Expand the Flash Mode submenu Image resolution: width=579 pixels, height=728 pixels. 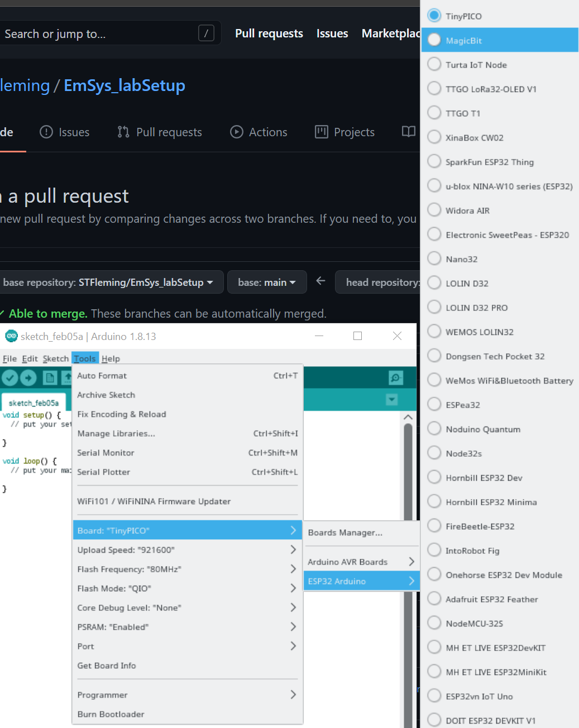click(188, 588)
